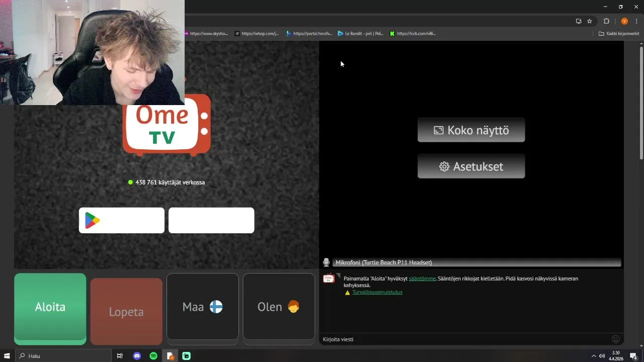Click the Mikrofoni Turtle Beach level bar
Viewport: 644px width, 362px height.
[x=477, y=262]
